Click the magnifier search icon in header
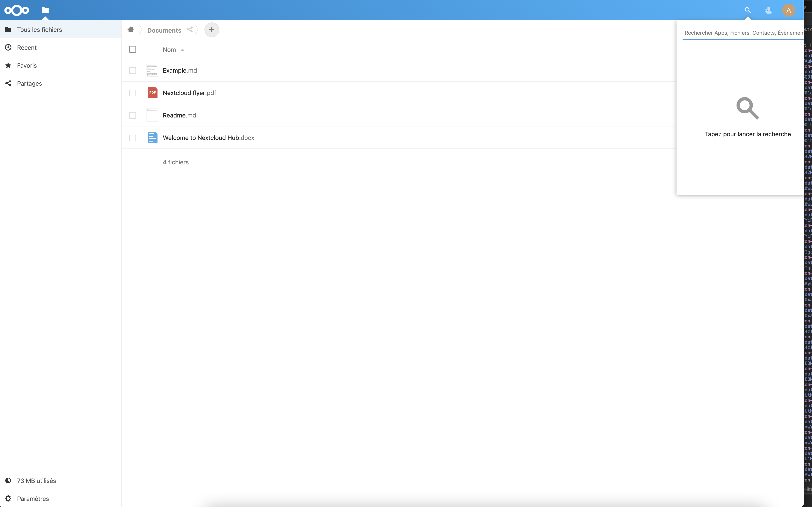This screenshot has width=812, height=507. [x=748, y=10]
